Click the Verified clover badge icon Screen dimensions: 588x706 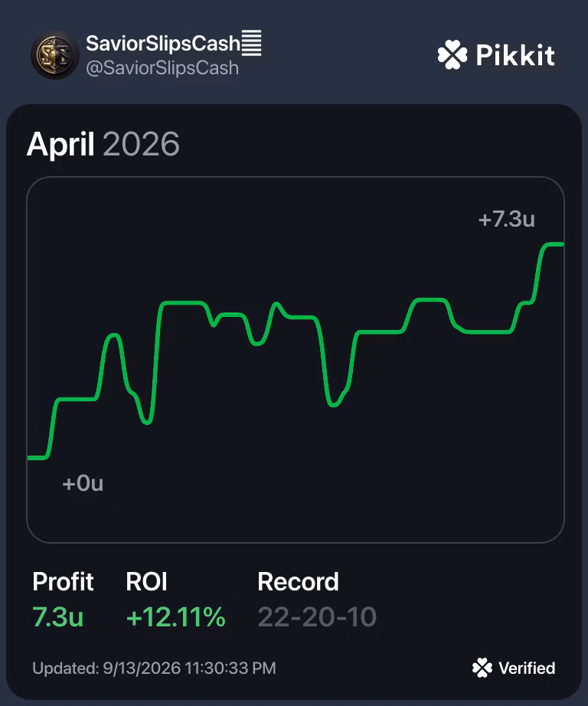pos(482,668)
